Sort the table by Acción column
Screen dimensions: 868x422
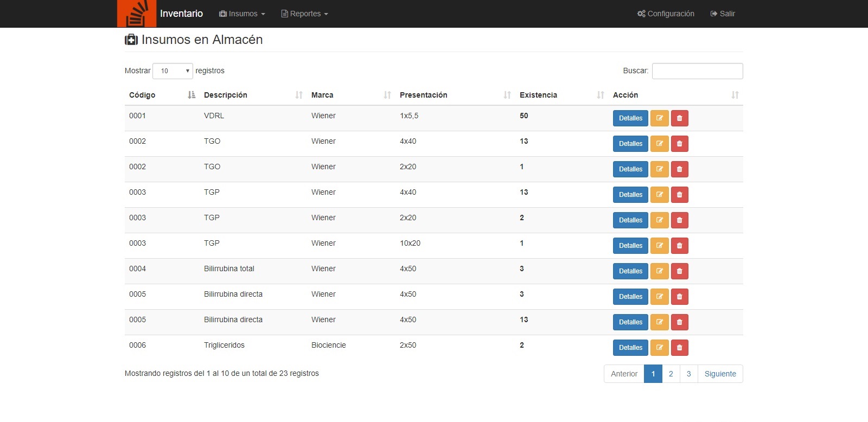[676, 95]
